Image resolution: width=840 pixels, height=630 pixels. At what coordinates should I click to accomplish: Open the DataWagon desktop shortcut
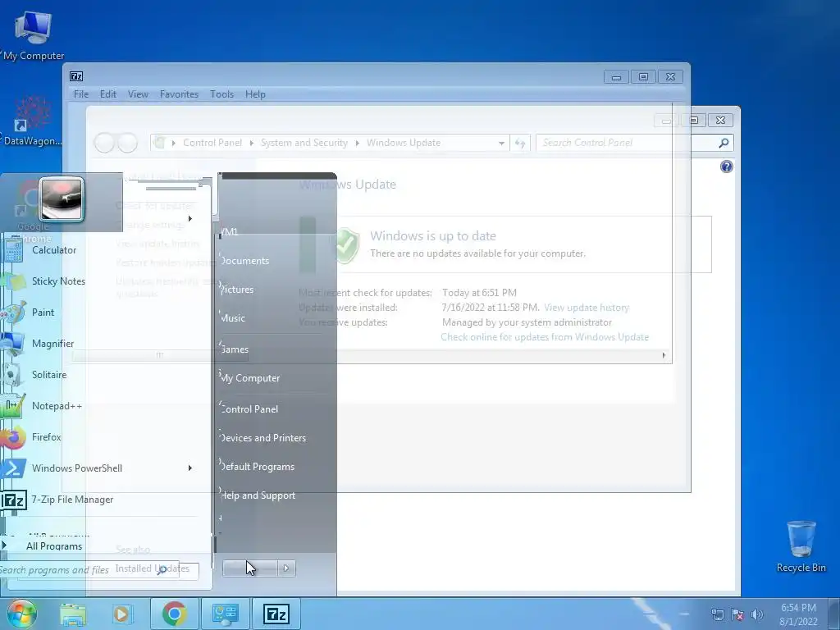[x=32, y=121]
